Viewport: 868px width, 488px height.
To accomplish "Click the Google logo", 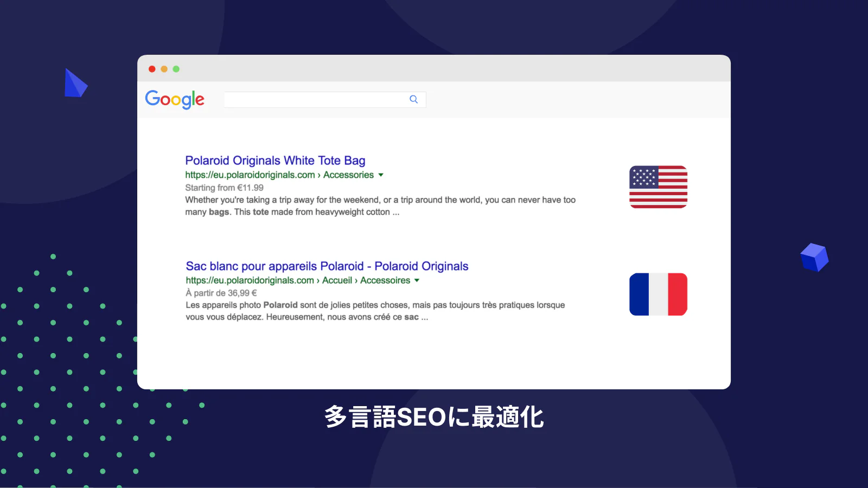I will pos(175,99).
